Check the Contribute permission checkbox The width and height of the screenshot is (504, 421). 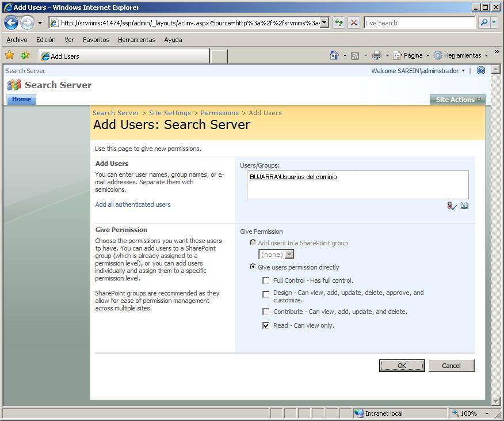pos(266,312)
